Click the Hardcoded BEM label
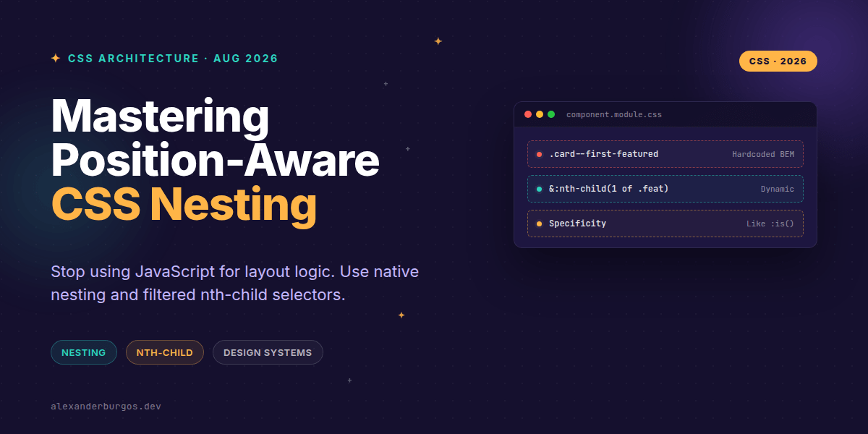Viewport: 868px width, 434px height. click(x=763, y=154)
